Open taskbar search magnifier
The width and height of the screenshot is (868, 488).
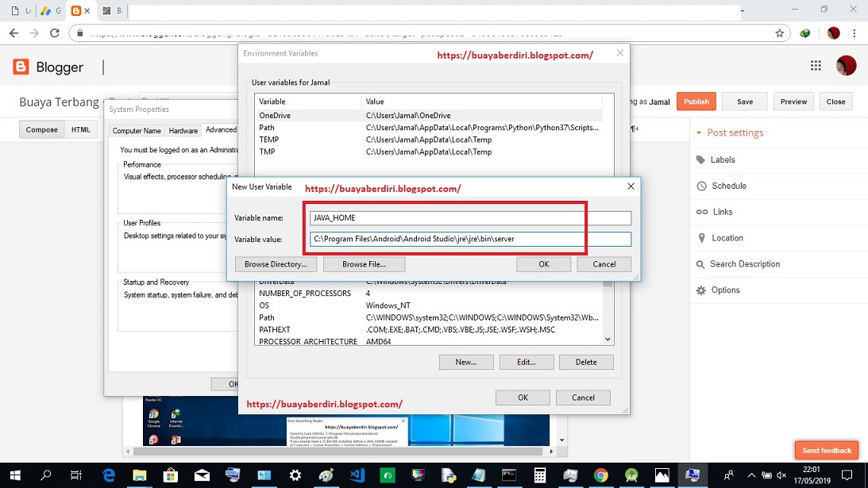click(x=46, y=475)
